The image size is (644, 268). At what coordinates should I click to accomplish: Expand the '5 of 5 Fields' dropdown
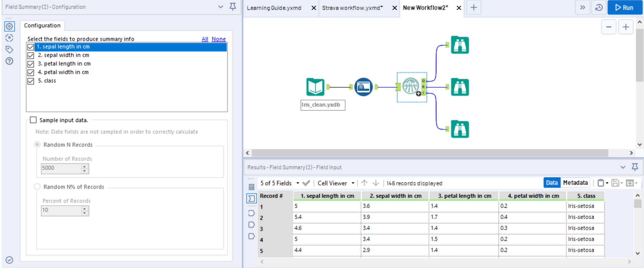[x=297, y=183]
